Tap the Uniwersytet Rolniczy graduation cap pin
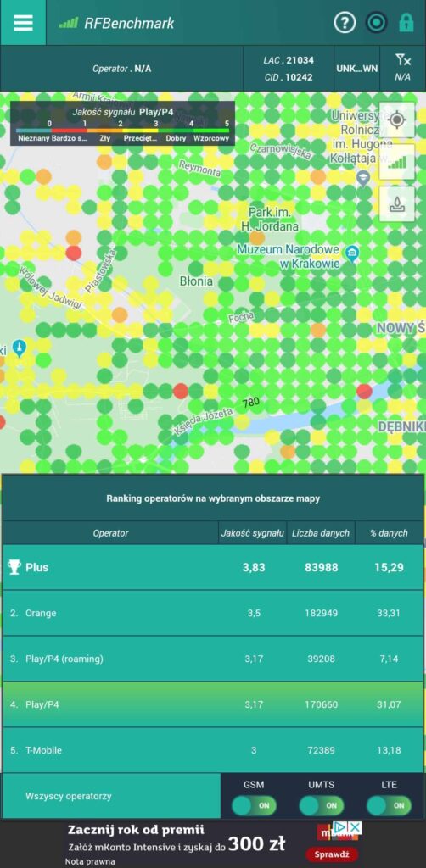The height and width of the screenshot is (868, 426). coord(363,178)
